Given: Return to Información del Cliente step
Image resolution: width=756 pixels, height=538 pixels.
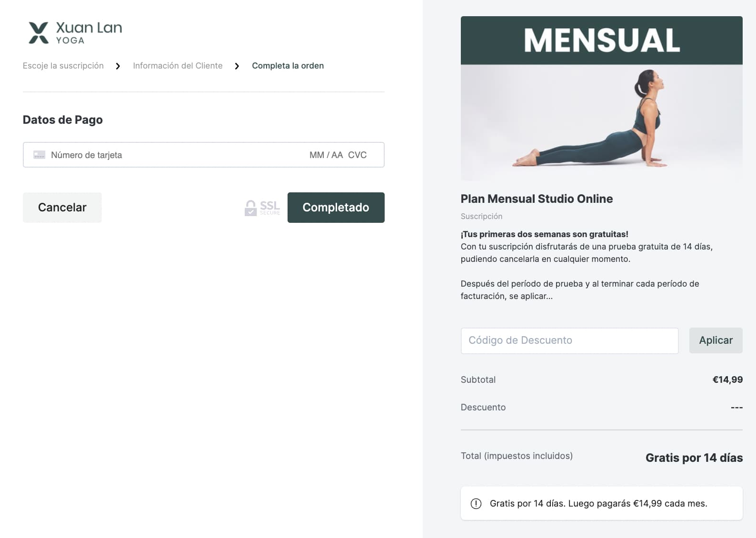Looking at the screenshot, I should (178, 66).
